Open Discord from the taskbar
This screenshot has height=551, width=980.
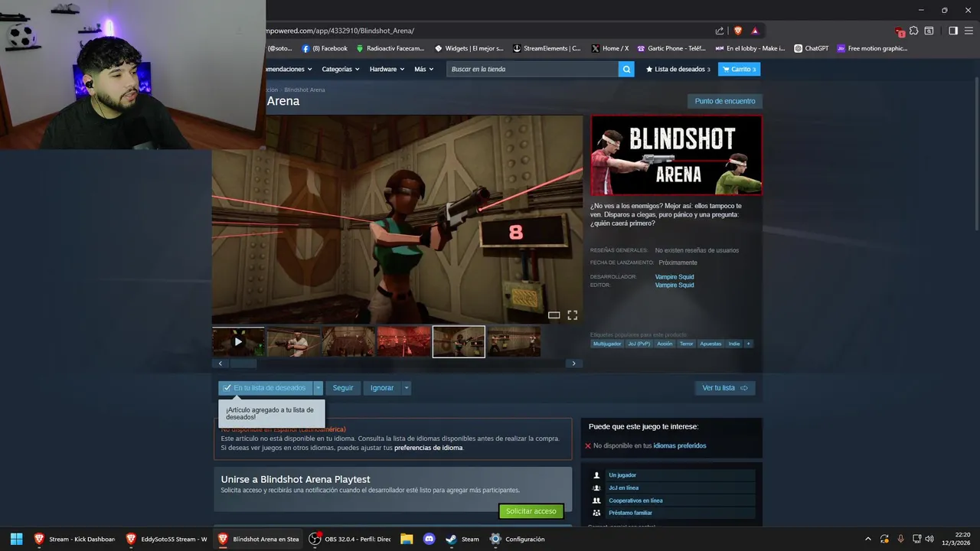[429, 539]
